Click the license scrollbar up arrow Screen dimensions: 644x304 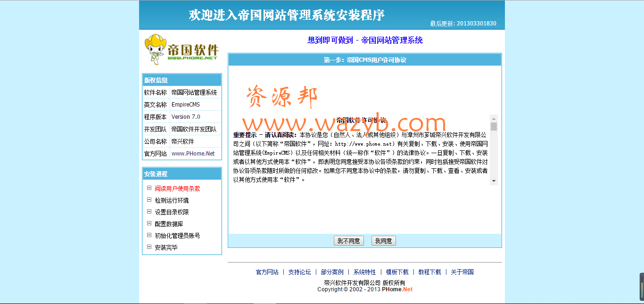coord(494,118)
